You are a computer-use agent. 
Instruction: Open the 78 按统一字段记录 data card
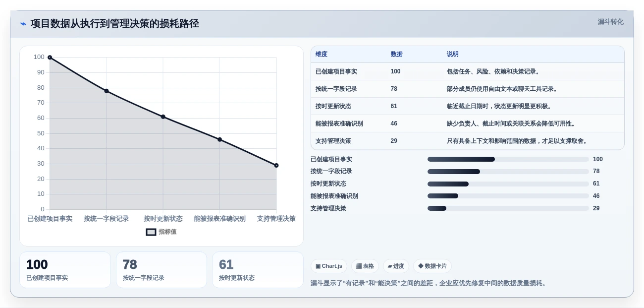coord(161,270)
